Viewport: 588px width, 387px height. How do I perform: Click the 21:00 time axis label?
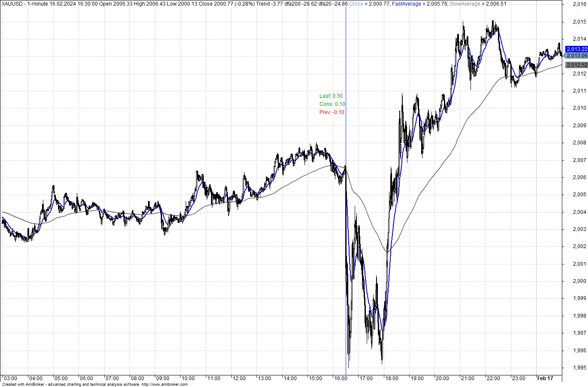pos(467,378)
